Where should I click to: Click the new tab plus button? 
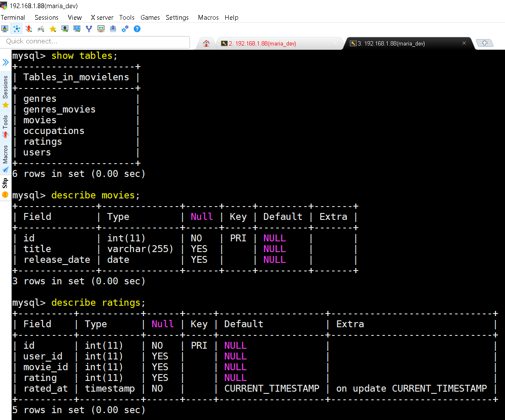[x=485, y=43]
